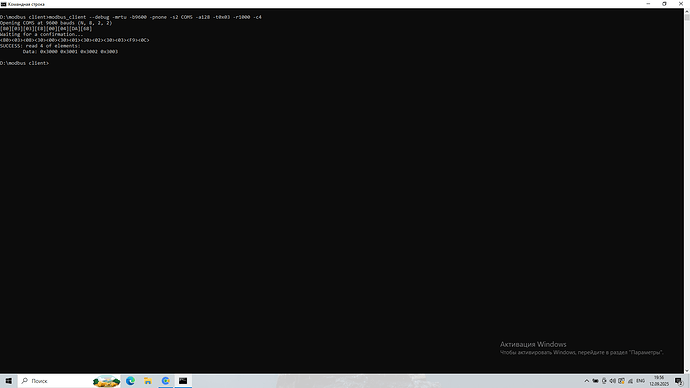Click the received bytes line in angle brackets
The width and height of the screenshot is (690, 388).
pyautogui.click(x=75, y=40)
